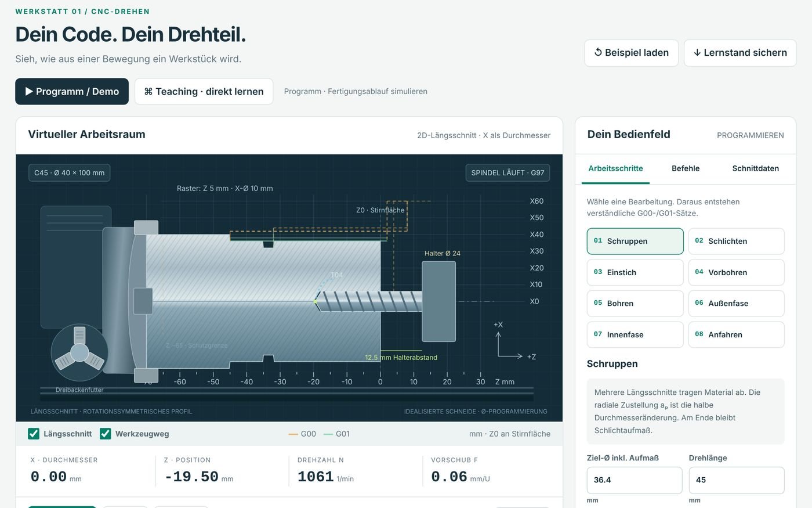Click the Drehlänge input field
The image size is (812, 508).
(x=737, y=480)
